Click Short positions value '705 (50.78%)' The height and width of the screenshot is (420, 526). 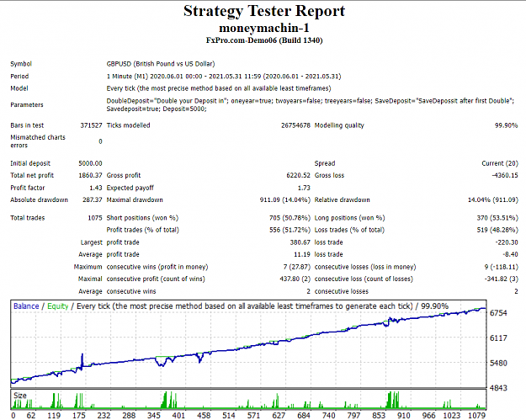point(290,218)
